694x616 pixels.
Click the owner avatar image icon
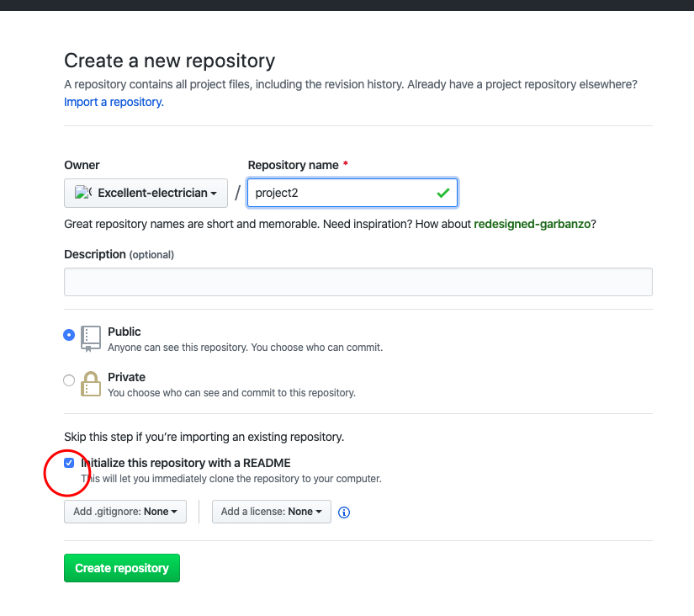pyautogui.click(x=82, y=193)
